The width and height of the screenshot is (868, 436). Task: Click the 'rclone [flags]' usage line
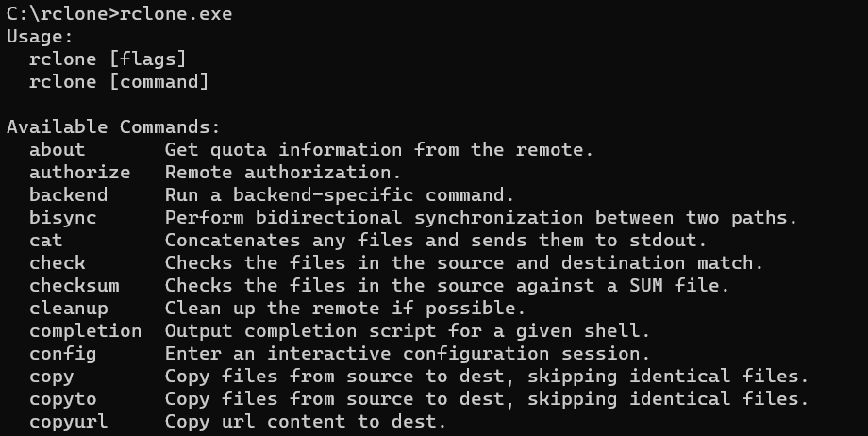point(108,59)
